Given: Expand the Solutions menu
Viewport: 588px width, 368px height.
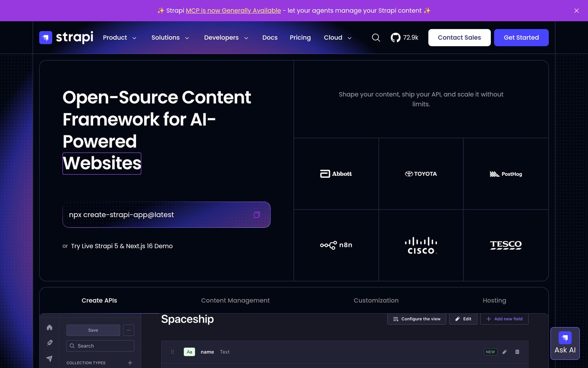Looking at the screenshot, I should point(170,38).
